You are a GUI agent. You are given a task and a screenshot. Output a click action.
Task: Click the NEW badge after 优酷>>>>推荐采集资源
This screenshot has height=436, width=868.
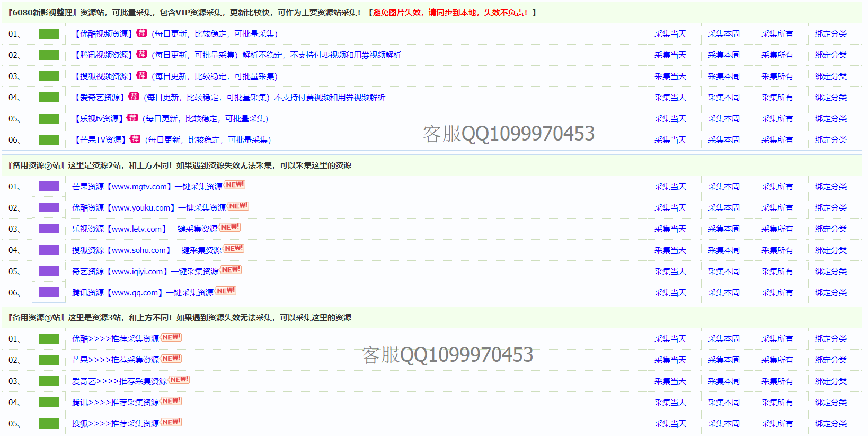(x=171, y=337)
